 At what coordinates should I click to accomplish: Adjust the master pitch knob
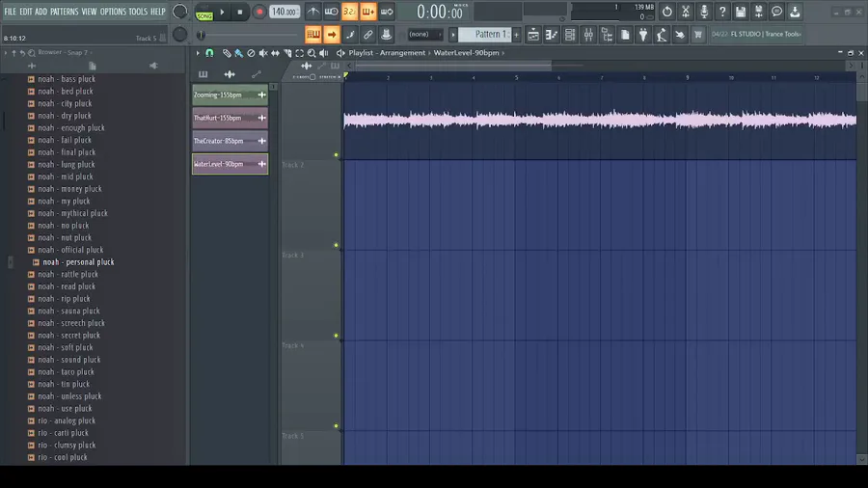point(180,35)
